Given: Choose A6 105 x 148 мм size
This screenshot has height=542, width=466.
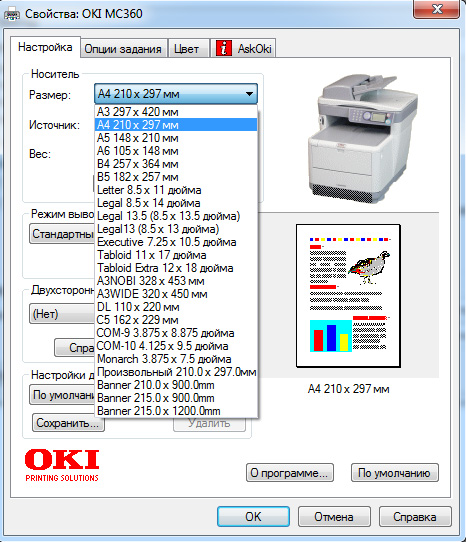Looking at the screenshot, I should 176,151.
